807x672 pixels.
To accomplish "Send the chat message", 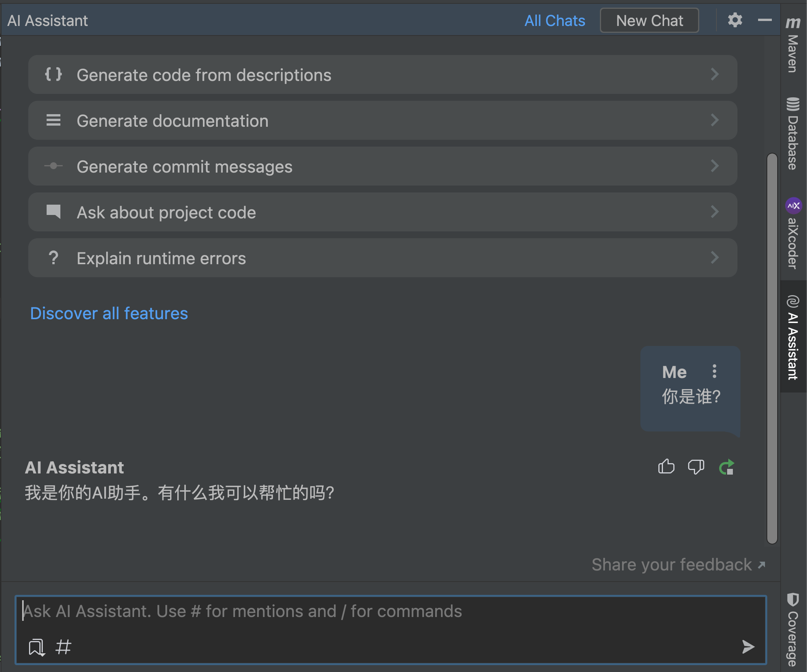I will 747,648.
